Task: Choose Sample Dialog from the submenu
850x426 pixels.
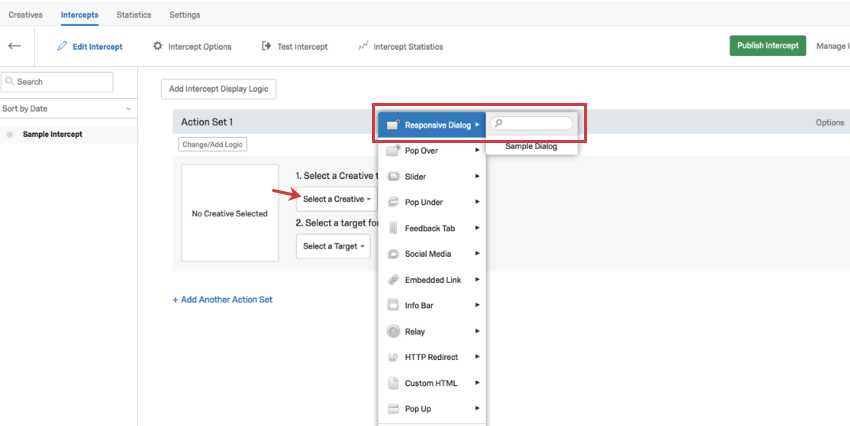Action: tap(531, 146)
